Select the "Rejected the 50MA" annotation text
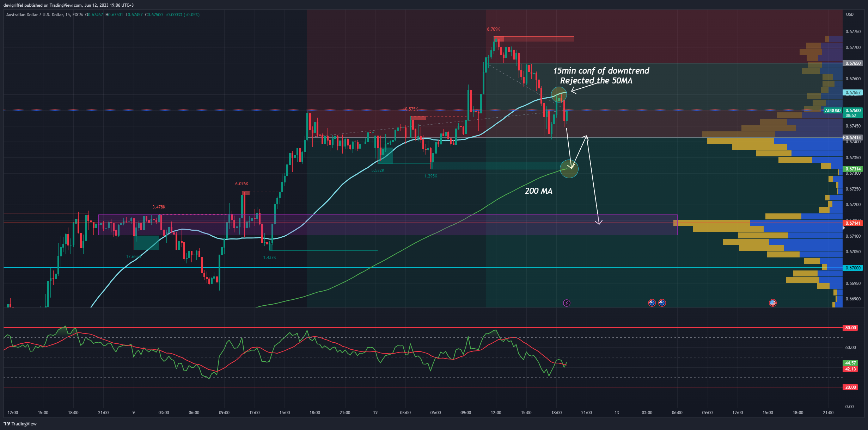Screen dimensions: 868x430 (x=596, y=81)
